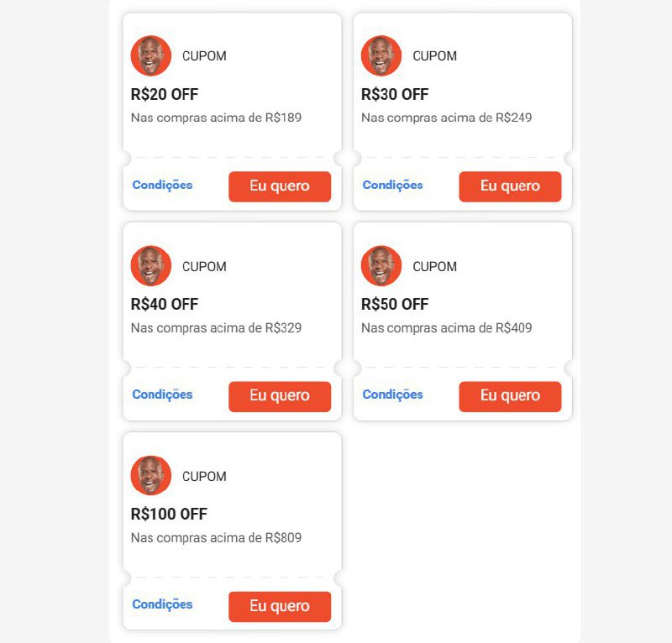This screenshot has height=643, width=672.
Task: Click the avatar icon on the R$50 OFF coupon
Action: (x=381, y=265)
